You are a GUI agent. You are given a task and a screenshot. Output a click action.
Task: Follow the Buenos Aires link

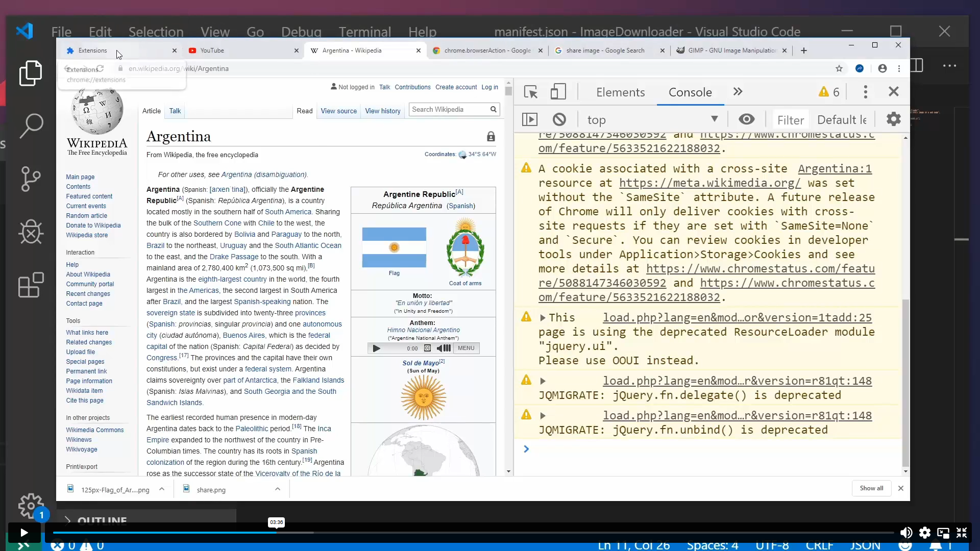(x=243, y=335)
